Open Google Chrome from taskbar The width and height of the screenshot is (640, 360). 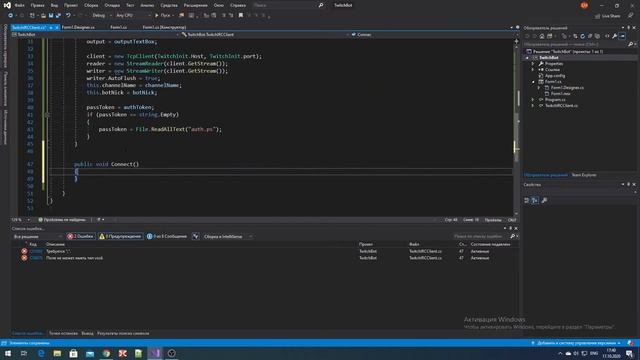click(x=106, y=353)
